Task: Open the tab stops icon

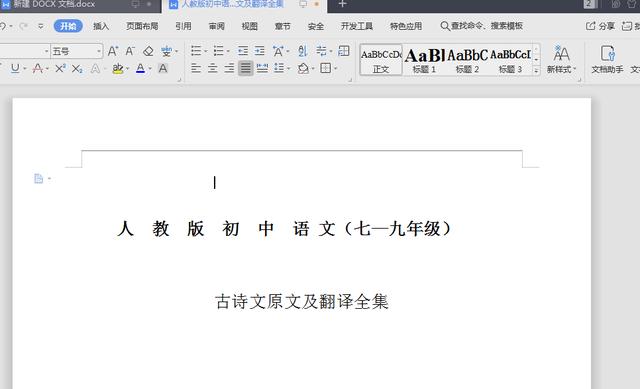Action: pyautogui.click(x=322, y=51)
